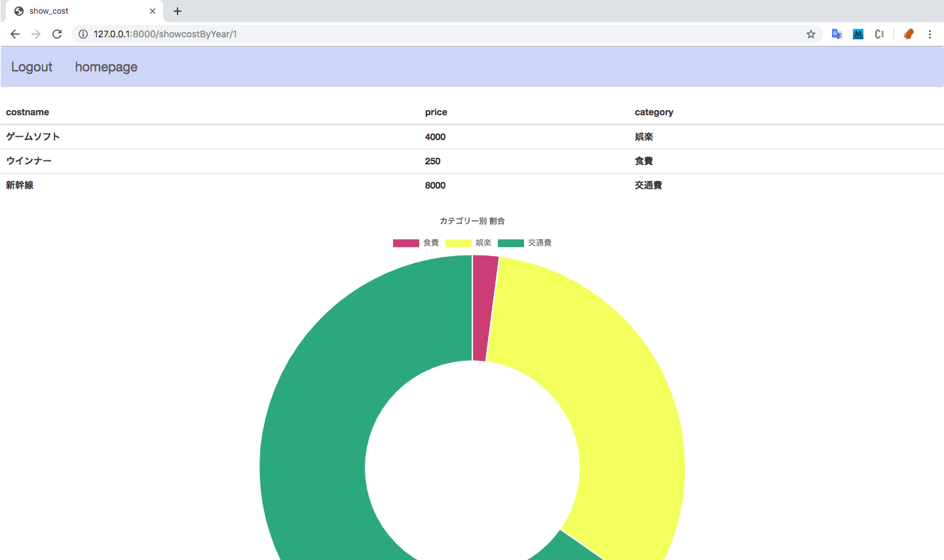Click the price column header
Image resolution: width=944 pixels, height=560 pixels.
coord(436,112)
